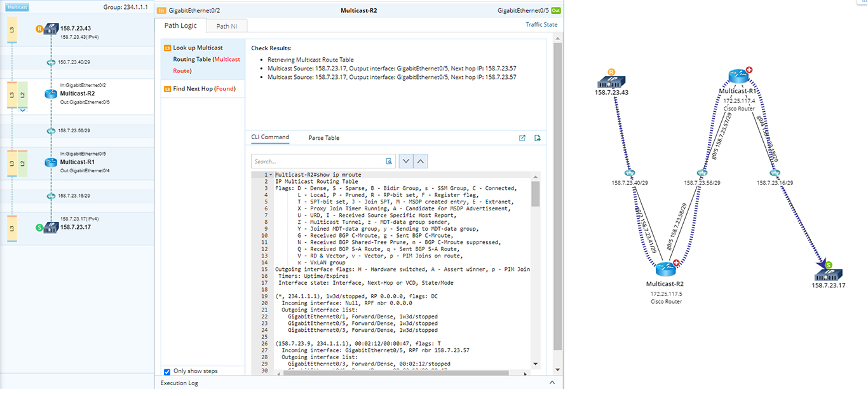
Task: Click the find-in-text icon inside the search box
Action: tap(389, 161)
